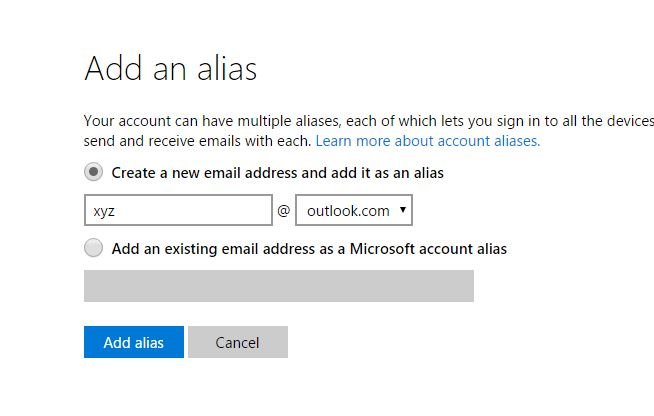The width and height of the screenshot is (654, 416).
Task: Click the 'Add an alias' page heading
Action: (171, 68)
